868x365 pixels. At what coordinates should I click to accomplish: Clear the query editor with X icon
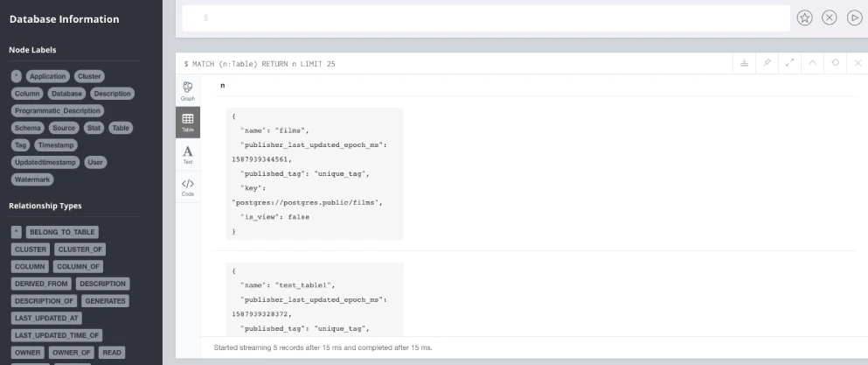(x=830, y=18)
